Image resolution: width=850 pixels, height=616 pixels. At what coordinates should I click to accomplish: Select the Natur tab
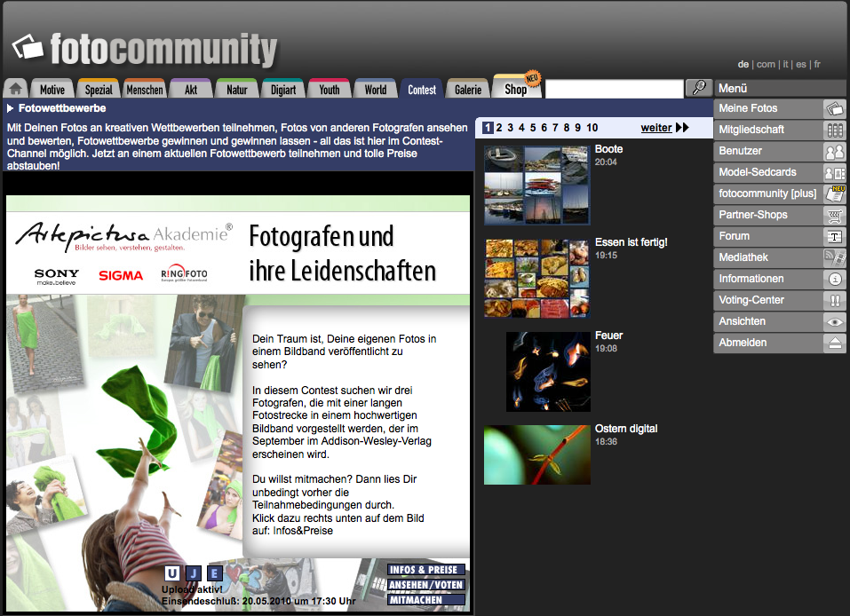coord(237,90)
